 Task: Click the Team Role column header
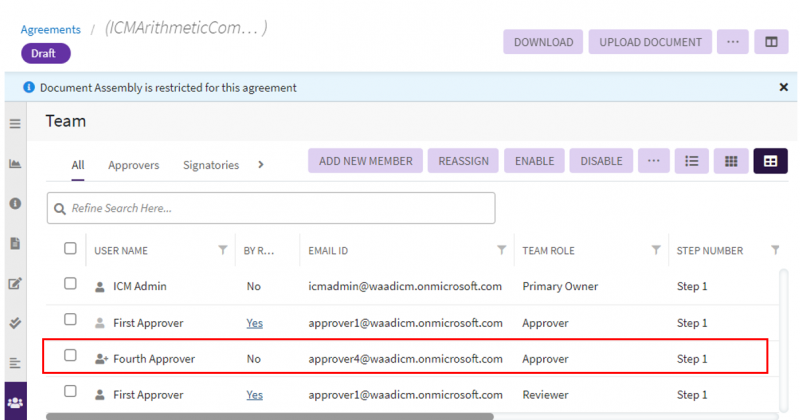point(548,251)
